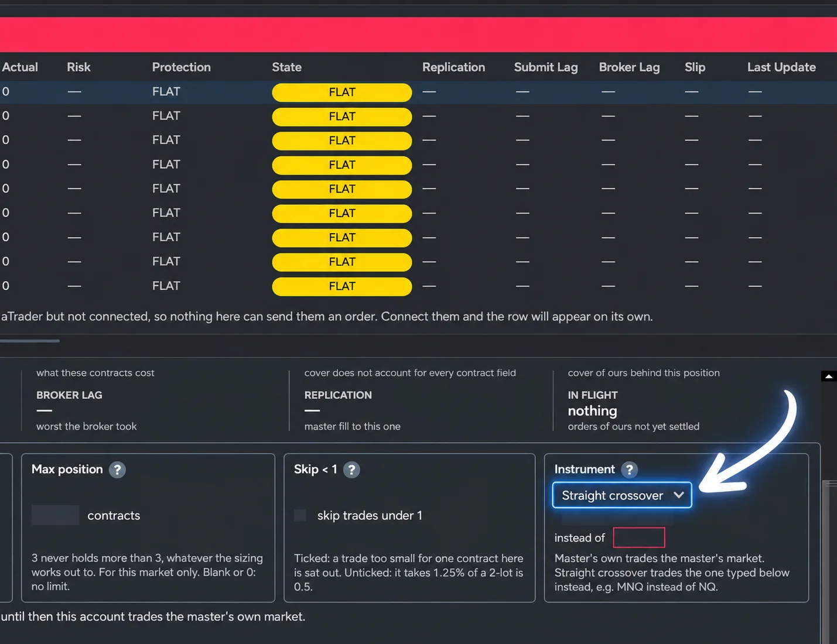
Task: Open help for Skip < 1
Action: coord(351,470)
